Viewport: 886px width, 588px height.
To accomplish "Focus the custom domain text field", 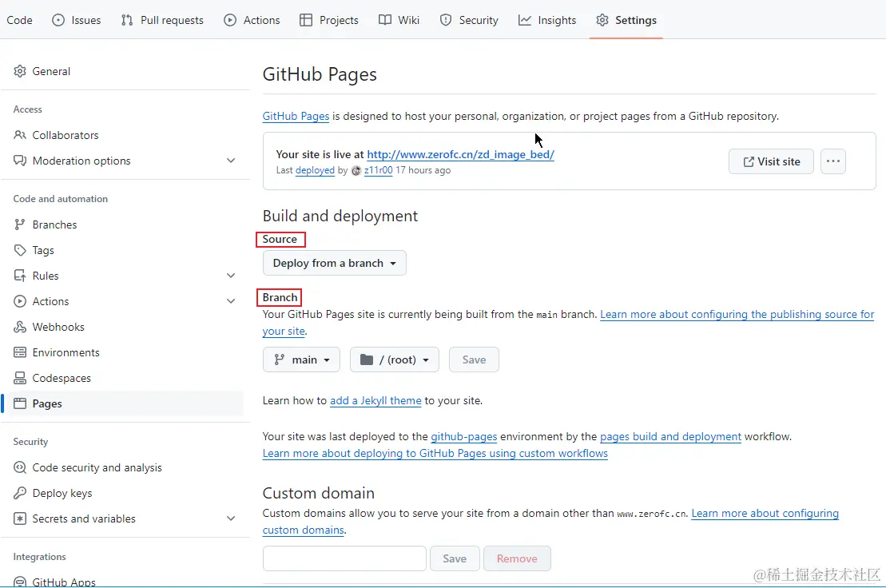I will [x=344, y=558].
